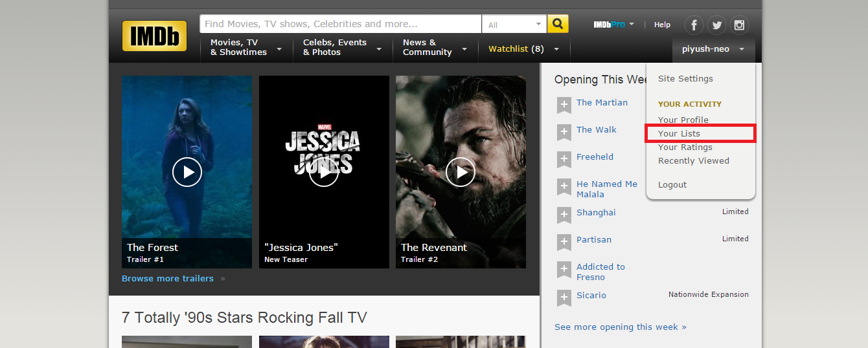Open IMDb's Instagram page icon
The width and height of the screenshot is (868, 348).
pyautogui.click(x=739, y=25)
